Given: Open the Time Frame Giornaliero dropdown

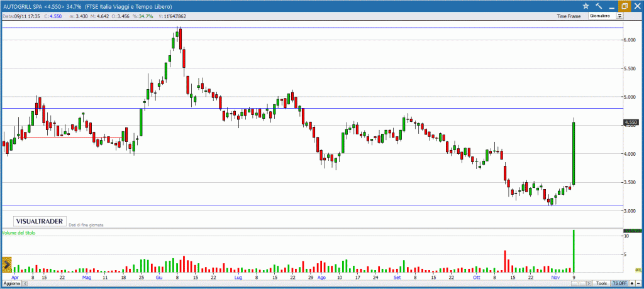Looking at the screenshot, I should click(606, 16).
